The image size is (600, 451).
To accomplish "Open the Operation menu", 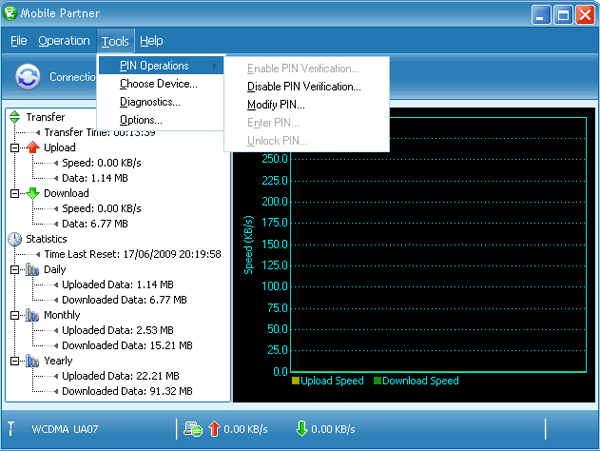I will coord(64,41).
